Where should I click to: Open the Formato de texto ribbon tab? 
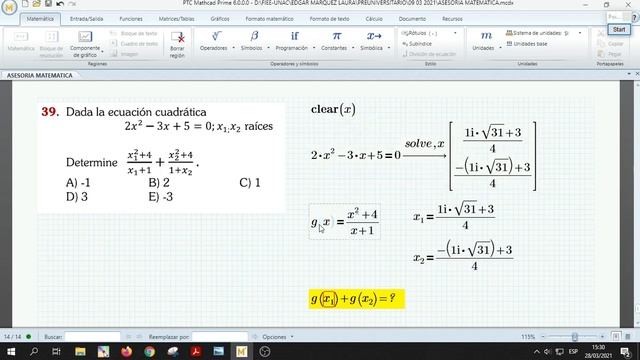329,19
